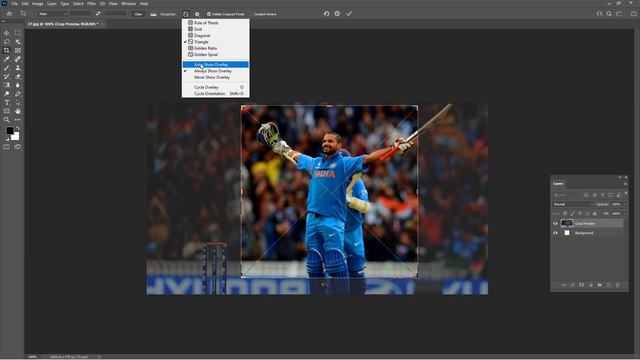Select the Type tool
Viewport: 640px width, 360px height.
(x=7, y=102)
